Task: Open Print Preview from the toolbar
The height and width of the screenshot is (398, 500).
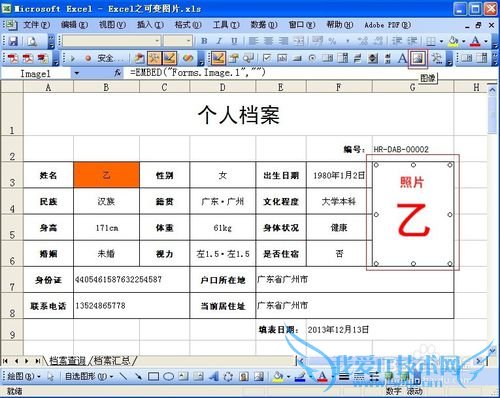Action: 32,41
